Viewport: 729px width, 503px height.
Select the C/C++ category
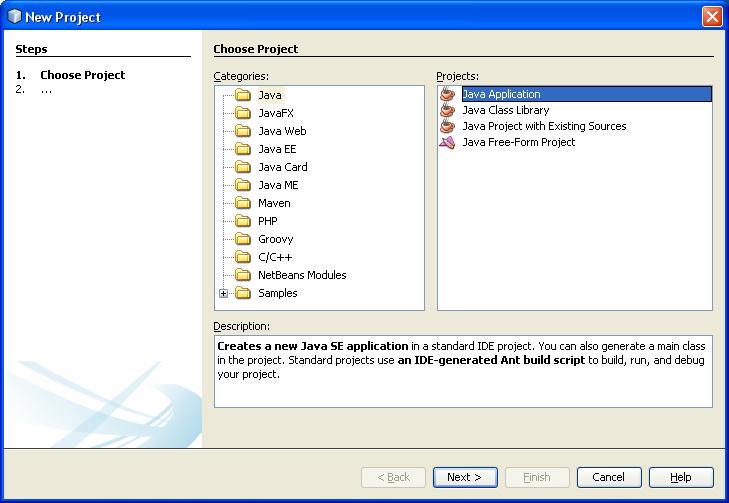click(x=273, y=257)
